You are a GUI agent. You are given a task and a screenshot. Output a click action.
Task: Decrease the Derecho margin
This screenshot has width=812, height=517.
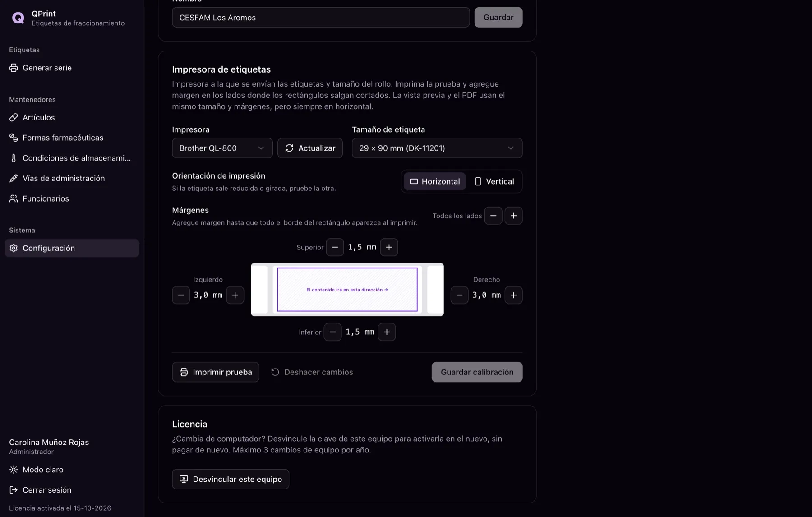(459, 295)
